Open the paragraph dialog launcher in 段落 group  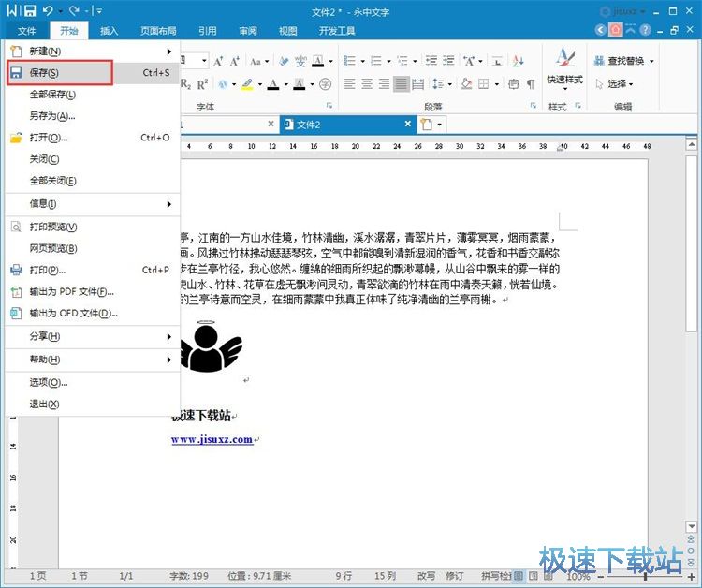534,106
